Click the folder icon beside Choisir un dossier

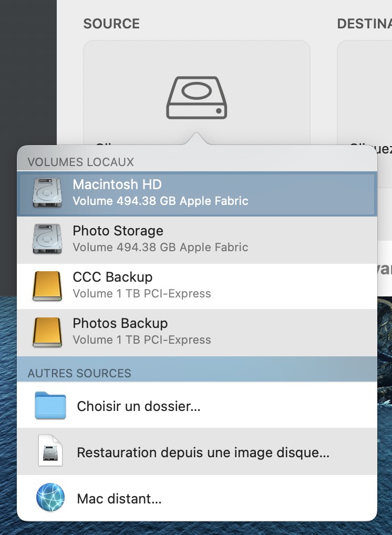tap(50, 405)
